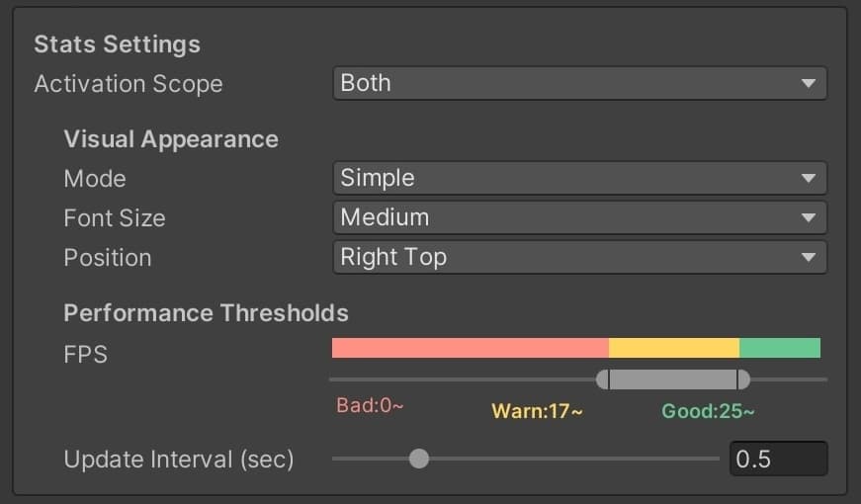Screen dimensions: 861x504
Task: Click the Stats Settings header
Action: click(117, 44)
